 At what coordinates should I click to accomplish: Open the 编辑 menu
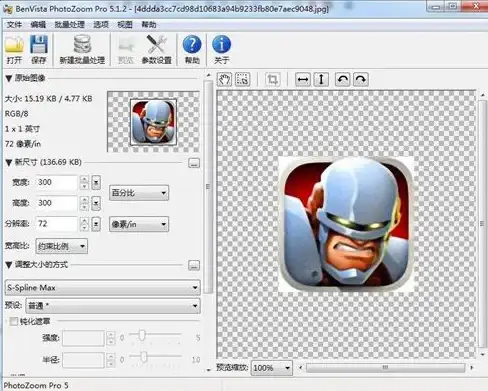click(38, 24)
